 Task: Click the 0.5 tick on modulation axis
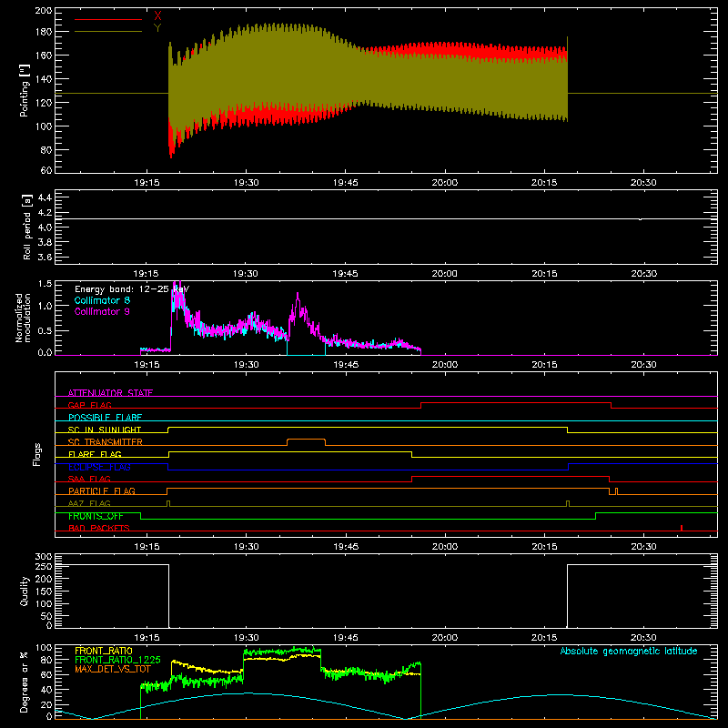(45, 330)
